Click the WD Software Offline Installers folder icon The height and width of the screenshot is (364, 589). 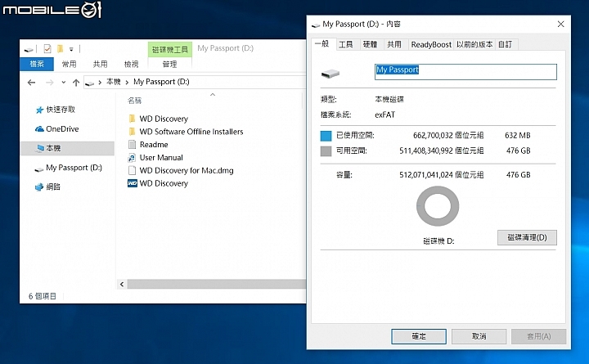click(x=133, y=132)
